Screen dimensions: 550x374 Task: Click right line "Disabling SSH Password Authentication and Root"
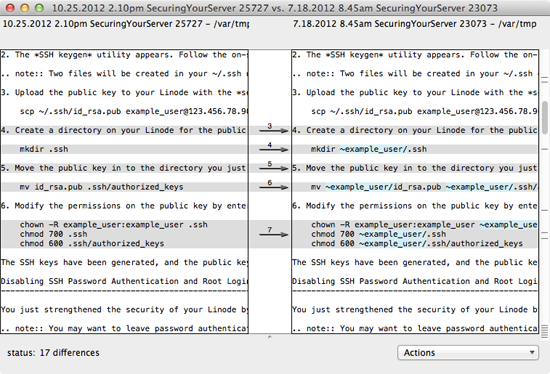tap(415, 281)
